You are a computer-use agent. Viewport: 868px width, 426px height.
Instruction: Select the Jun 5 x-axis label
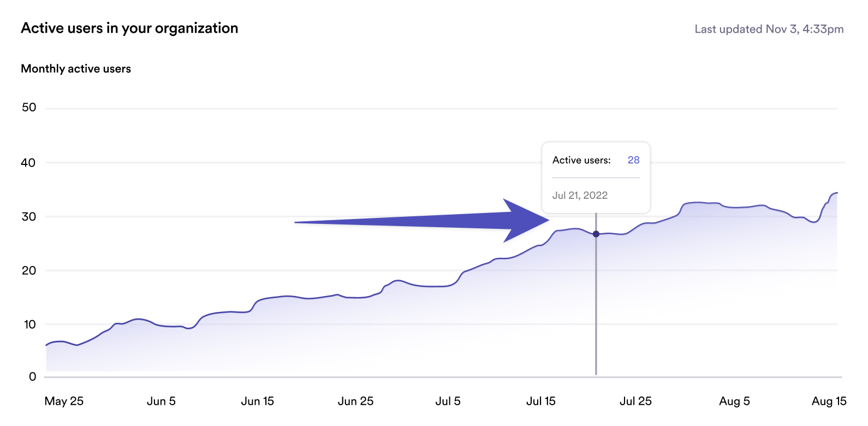point(161,401)
